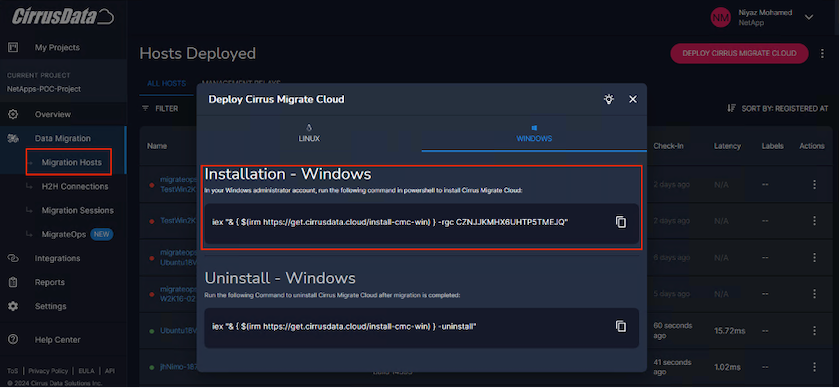840x388 pixels.
Task: Open the Privacy Policy link
Action: pyautogui.click(x=48, y=371)
